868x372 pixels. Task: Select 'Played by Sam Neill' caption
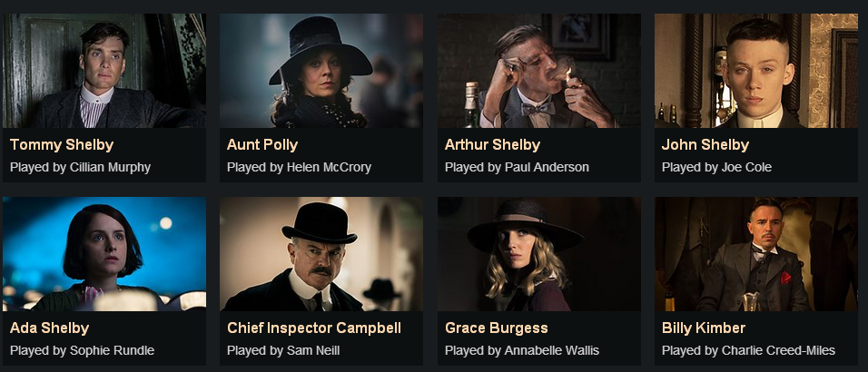coord(283,350)
